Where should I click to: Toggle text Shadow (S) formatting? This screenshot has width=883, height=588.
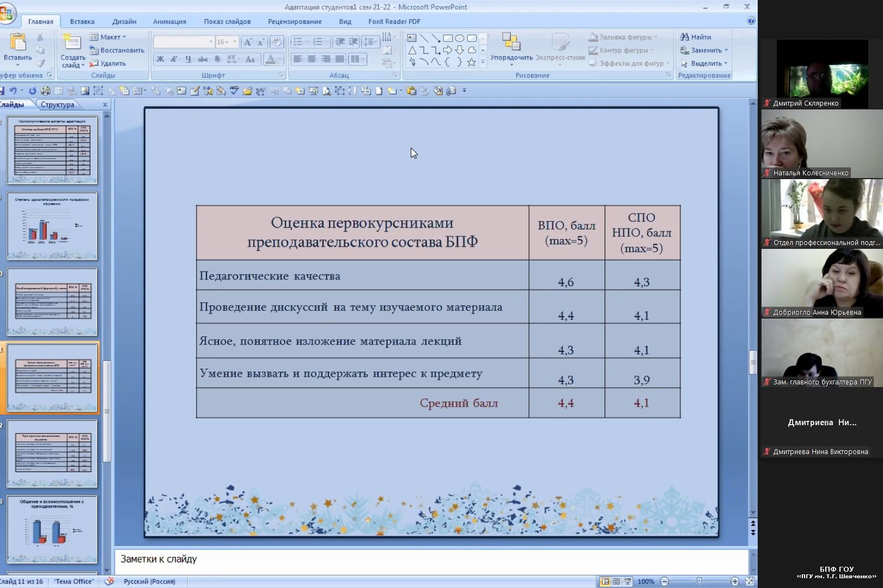(x=217, y=59)
